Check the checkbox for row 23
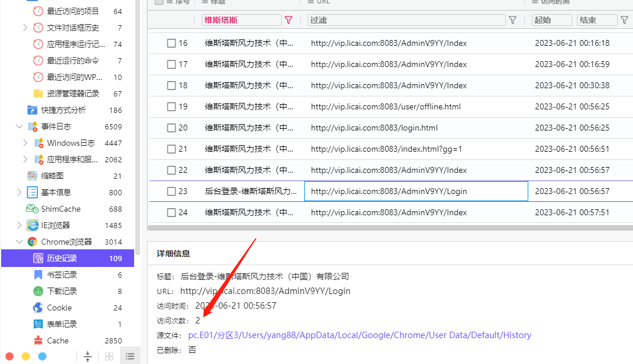 pyautogui.click(x=172, y=191)
